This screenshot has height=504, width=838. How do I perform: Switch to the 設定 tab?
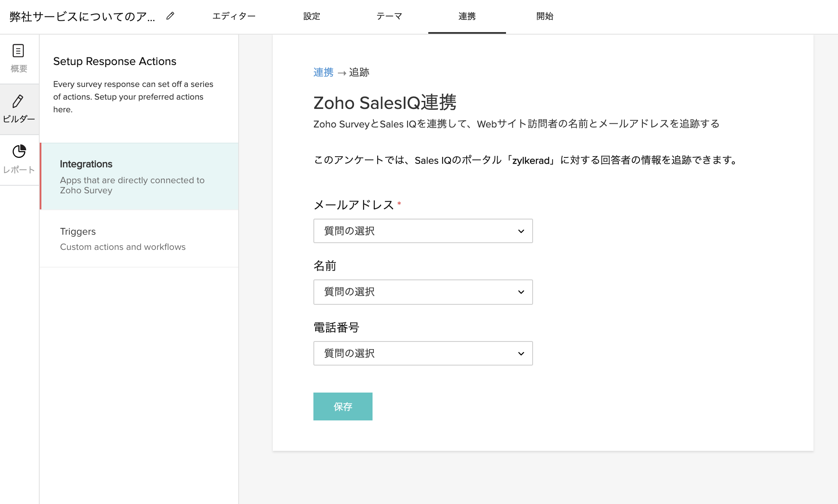coord(312,16)
